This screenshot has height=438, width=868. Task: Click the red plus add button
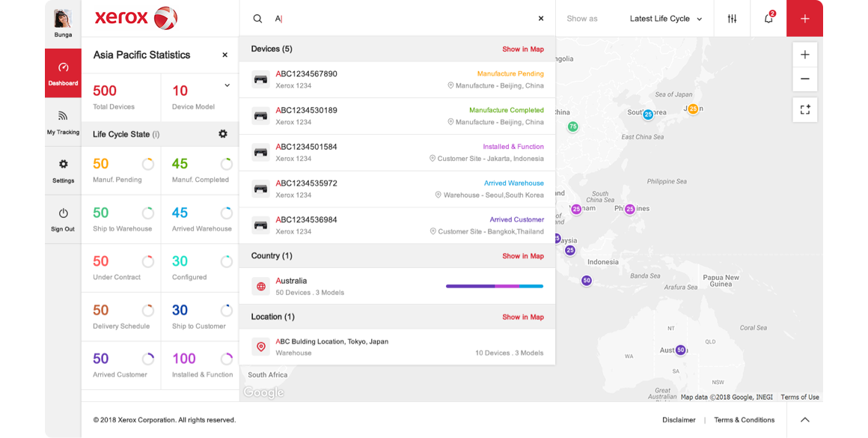pos(805,18)
